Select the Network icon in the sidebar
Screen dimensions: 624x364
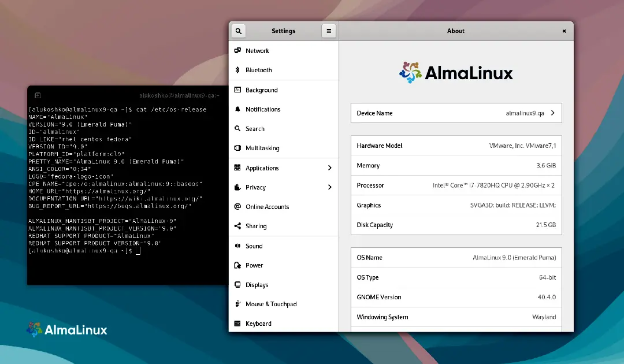pos(239,51)
